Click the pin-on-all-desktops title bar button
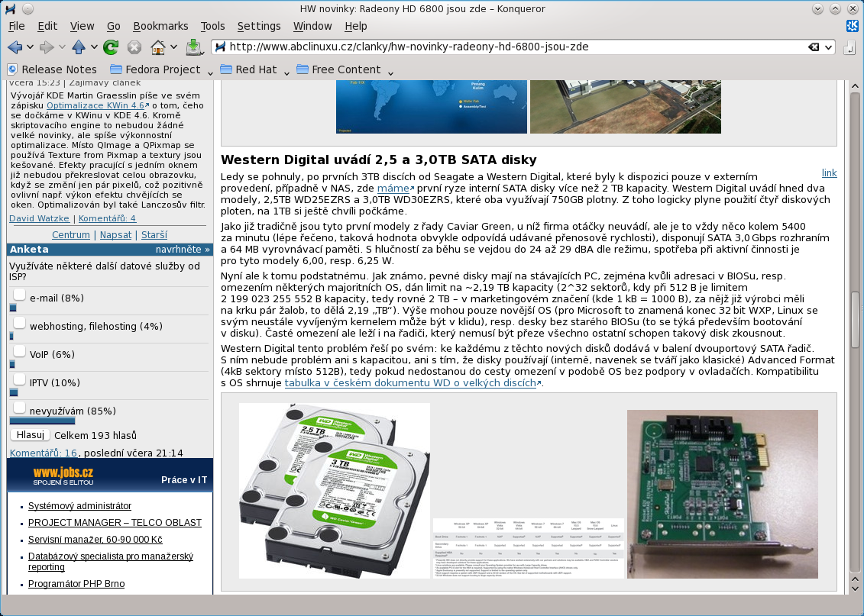This screenshot has height=616, width=864. pyautogui.click(x=28, y=9)
